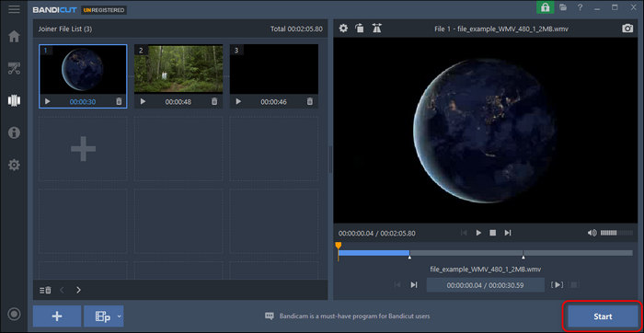Open sidebar Settings gear
This screenshot has height=333, width=644.
click(x=14, y=165)
